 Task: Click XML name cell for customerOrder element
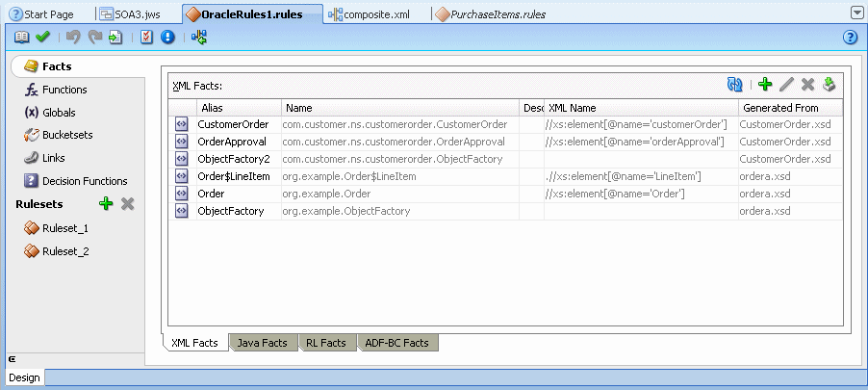pos(641,124)
